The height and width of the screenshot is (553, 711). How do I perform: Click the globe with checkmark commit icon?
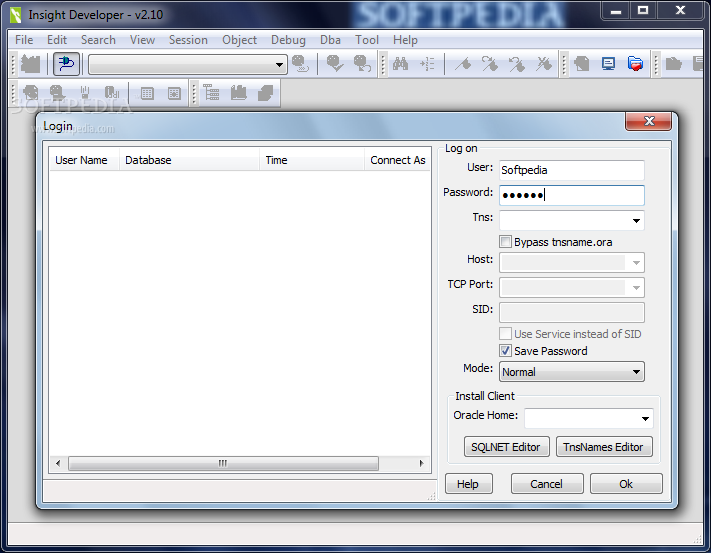click(x=335, y=63)
